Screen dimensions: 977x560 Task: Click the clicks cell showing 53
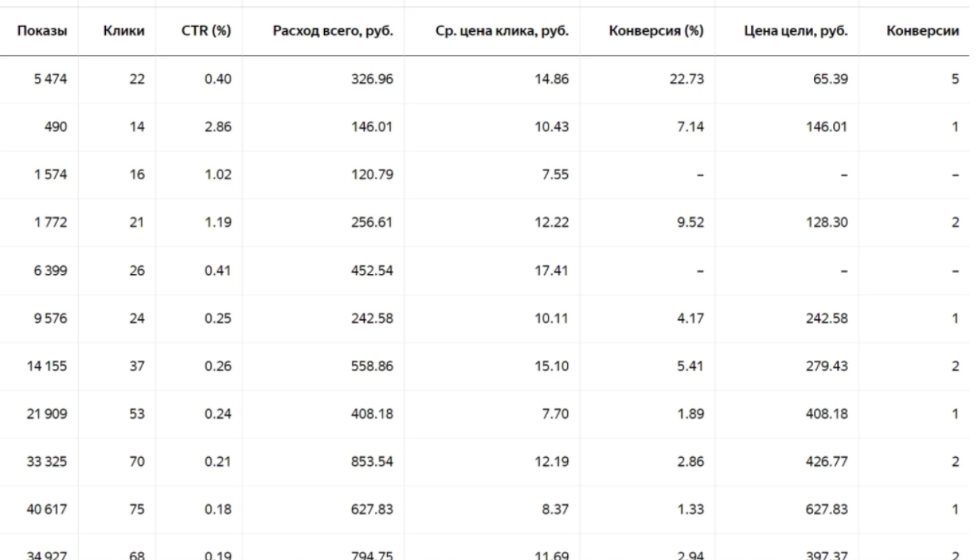(136, 413)
